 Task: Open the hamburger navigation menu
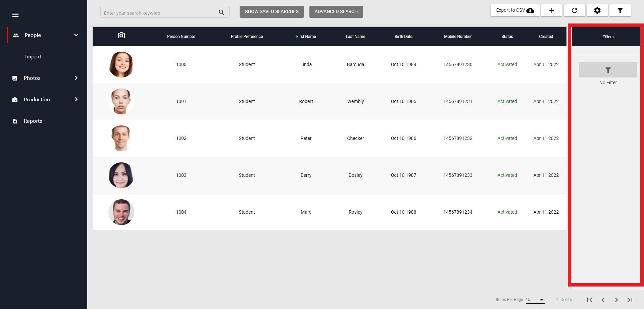click(x=15, y=15)
